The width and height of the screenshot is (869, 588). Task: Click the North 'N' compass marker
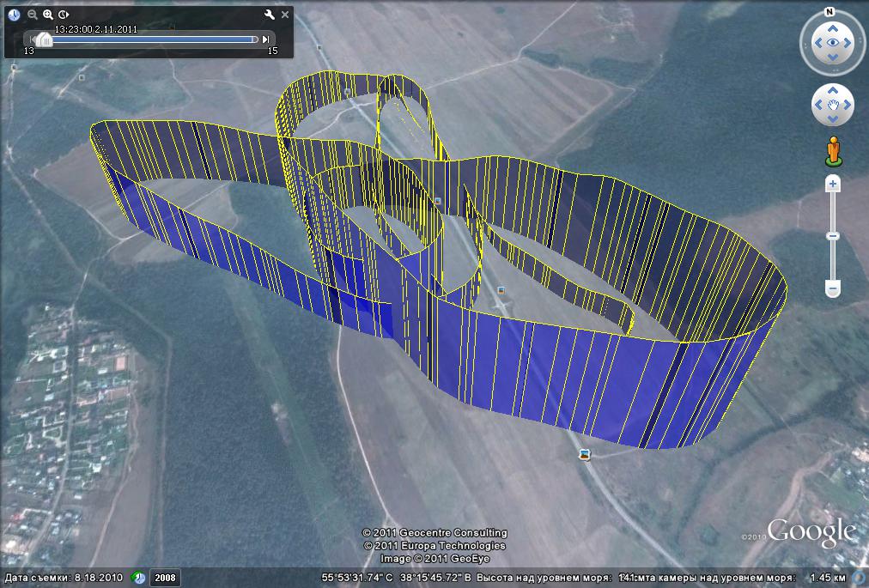pos(829,12)
